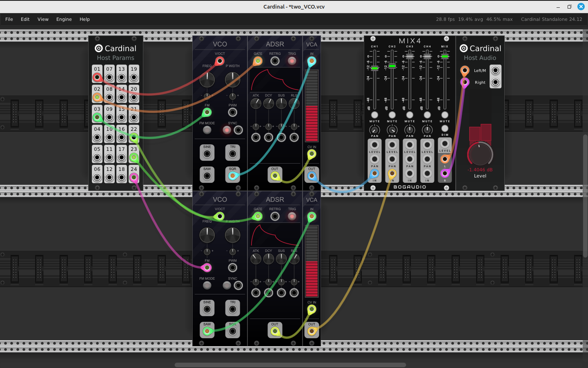The image size is (588, 368).
Task: Click Host Params port 19 jack
Action: coord(134,77)
